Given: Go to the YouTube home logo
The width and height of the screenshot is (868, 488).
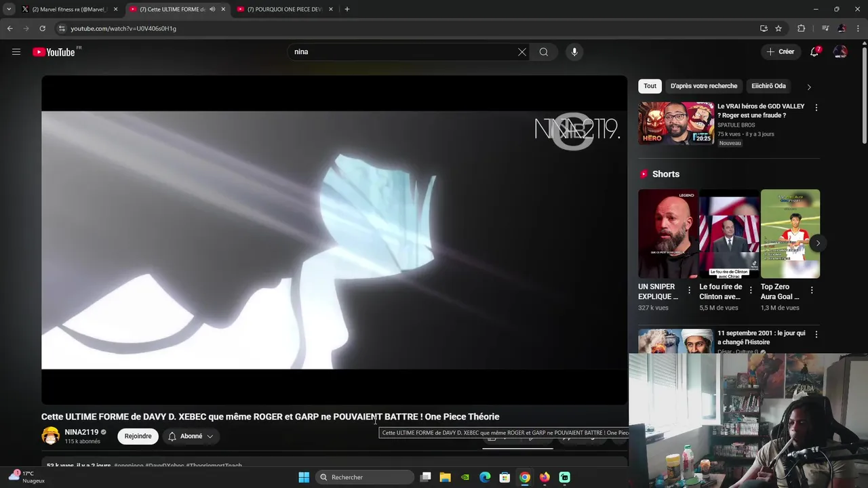Looking at the screenshot, I should (x=54, y=52).
